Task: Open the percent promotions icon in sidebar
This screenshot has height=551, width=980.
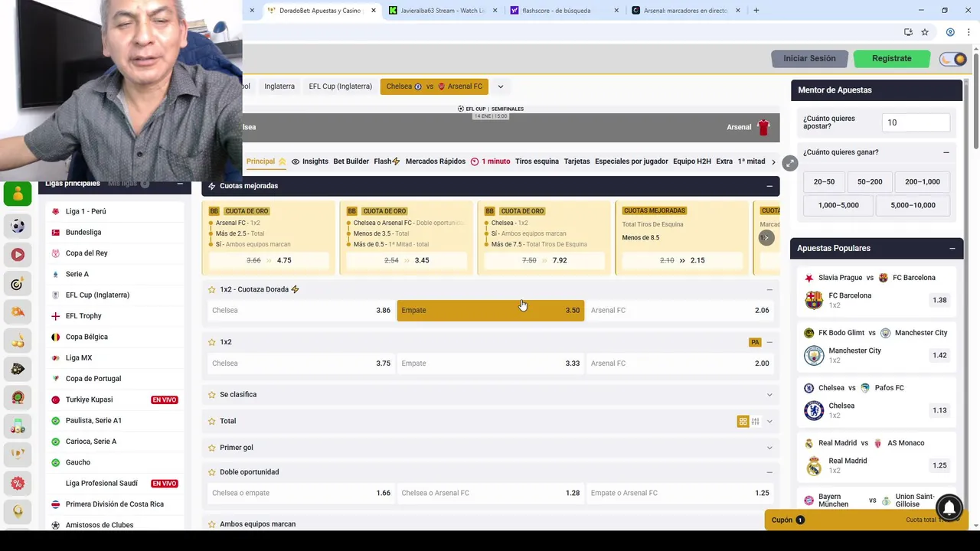Action: pos(18,483)
